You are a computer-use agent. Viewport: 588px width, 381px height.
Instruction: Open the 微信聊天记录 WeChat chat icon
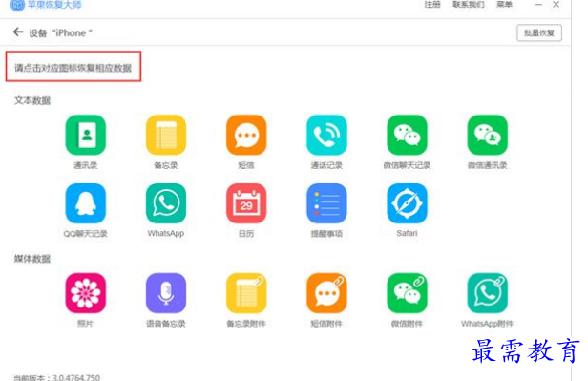point(407,135)
